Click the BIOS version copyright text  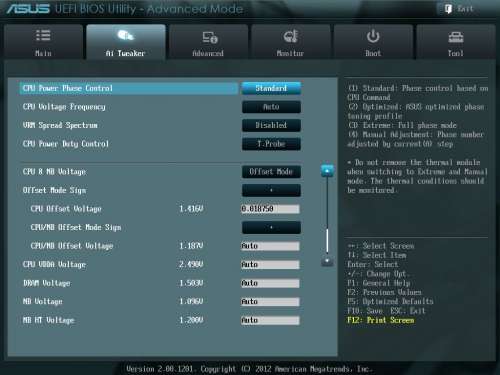pyautogui.click(x=249, y=369)
